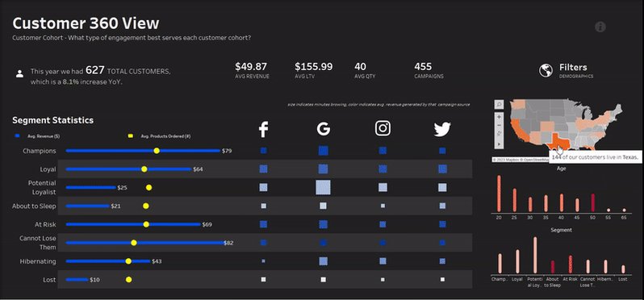This screenshot has width=644, height=300.
Task: Zoom out on the map
Action: tap(499, 126)
